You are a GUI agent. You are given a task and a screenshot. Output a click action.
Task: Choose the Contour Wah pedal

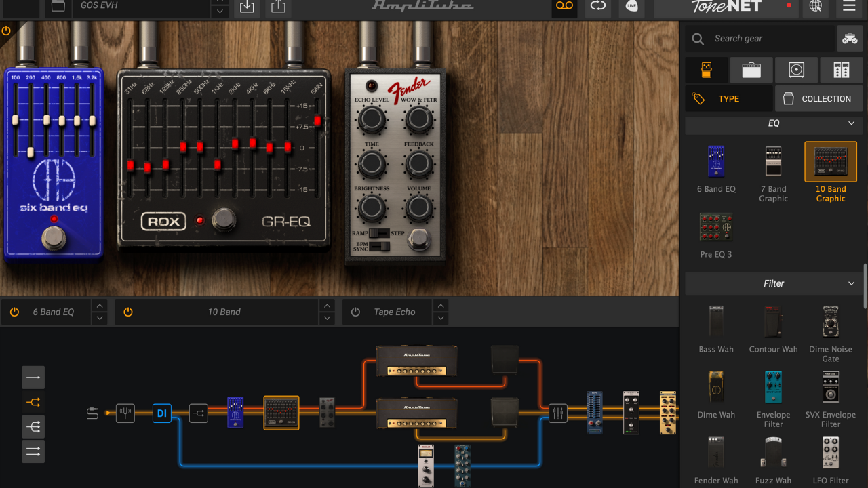[773, 330]
